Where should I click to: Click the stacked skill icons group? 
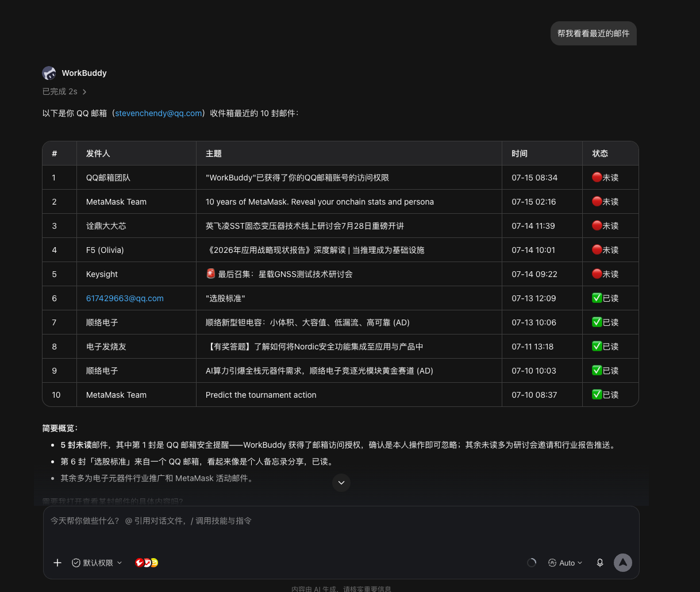(147, 563)
